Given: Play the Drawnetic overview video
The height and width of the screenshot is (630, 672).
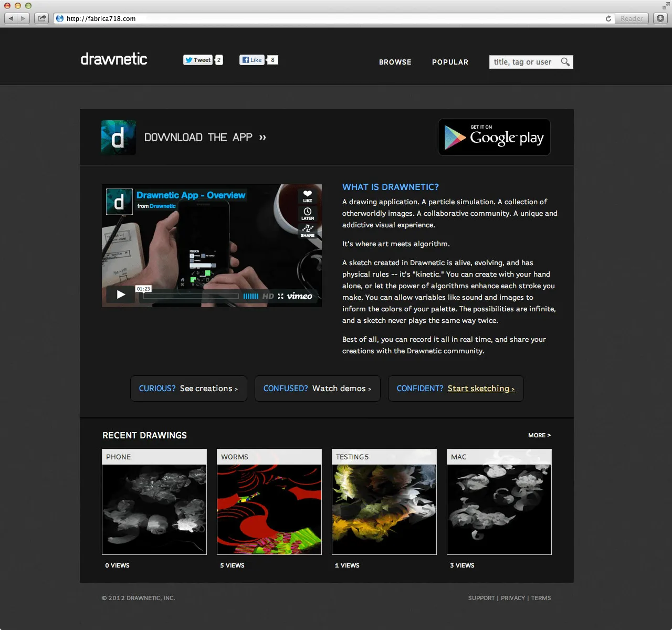Looking at the screenshot, I should tap(121, 295).
